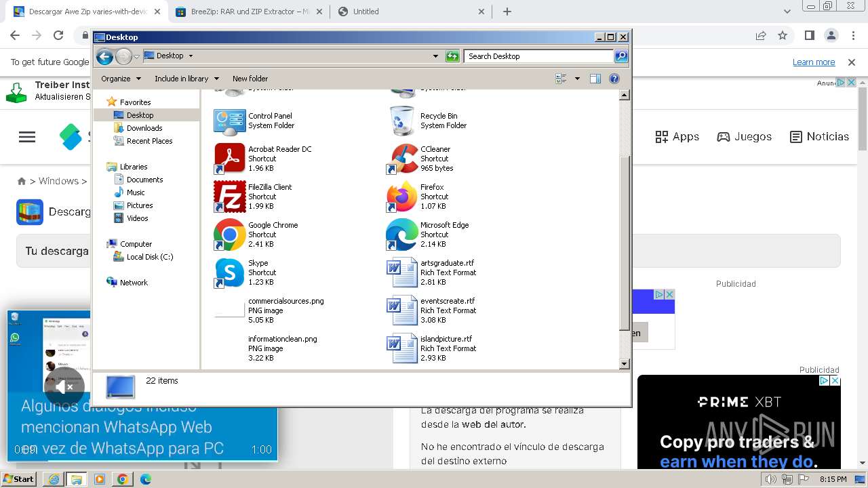Image resolution: width=868 pixels, height=488 pixels.
Task: Click the Windows Start button
Action: coord(19,479)
